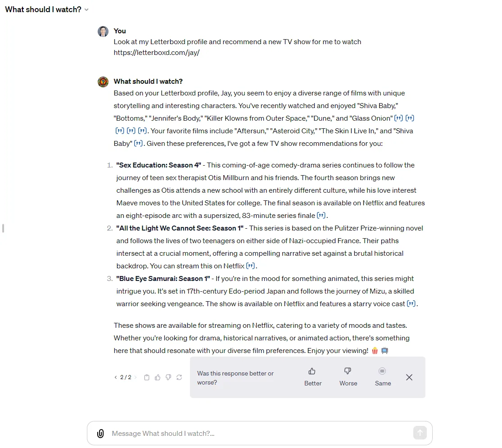Viewport: 502px width, 448px height.
Task: Open the citation right after "Glass Onion"
Action: [398, 118]
